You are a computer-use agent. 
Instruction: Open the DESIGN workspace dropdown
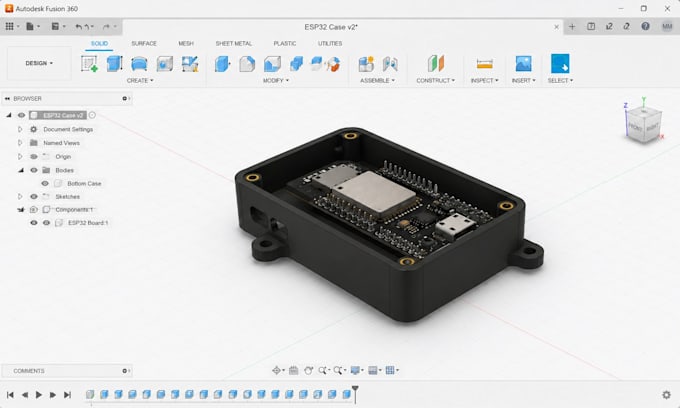point(39,63)
